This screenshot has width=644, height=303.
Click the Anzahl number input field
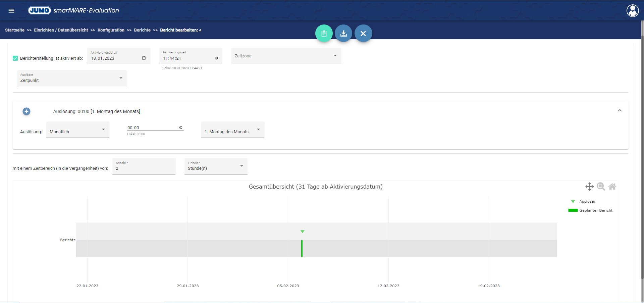coord(144,168)
